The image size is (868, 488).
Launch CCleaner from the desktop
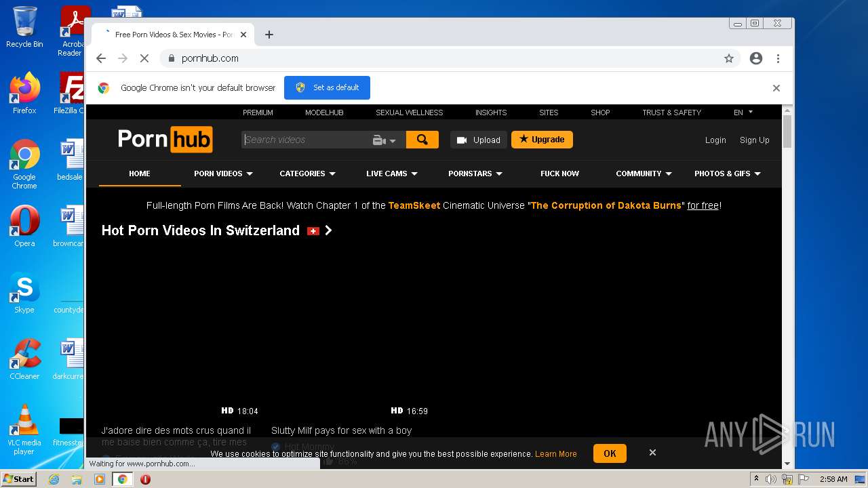(x=24, y=359)
